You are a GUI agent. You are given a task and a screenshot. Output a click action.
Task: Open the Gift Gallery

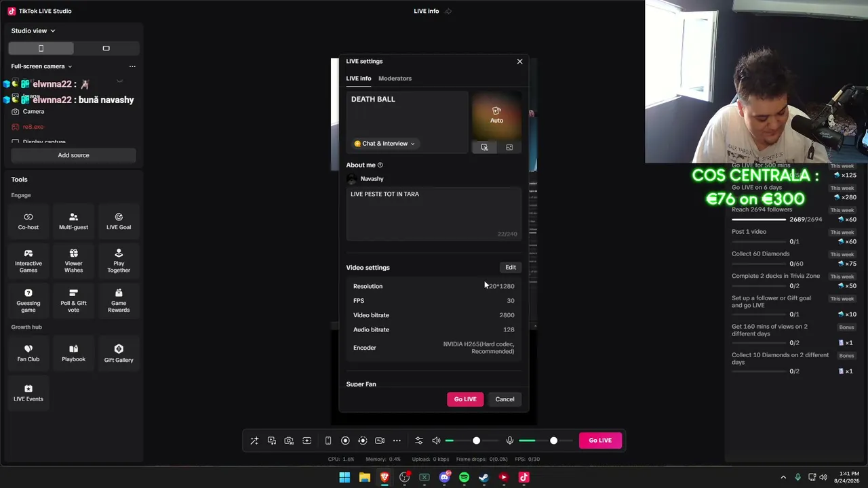pyautogui.click(x=119, y=353)
